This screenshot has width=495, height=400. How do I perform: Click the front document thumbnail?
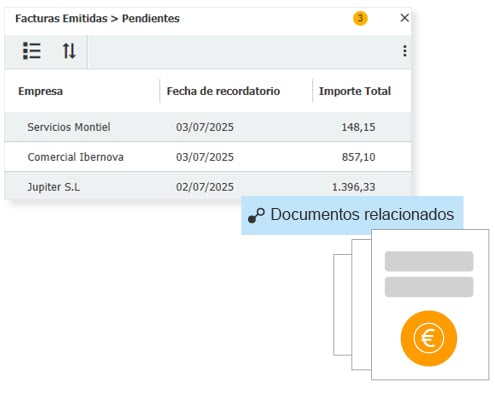430,305
